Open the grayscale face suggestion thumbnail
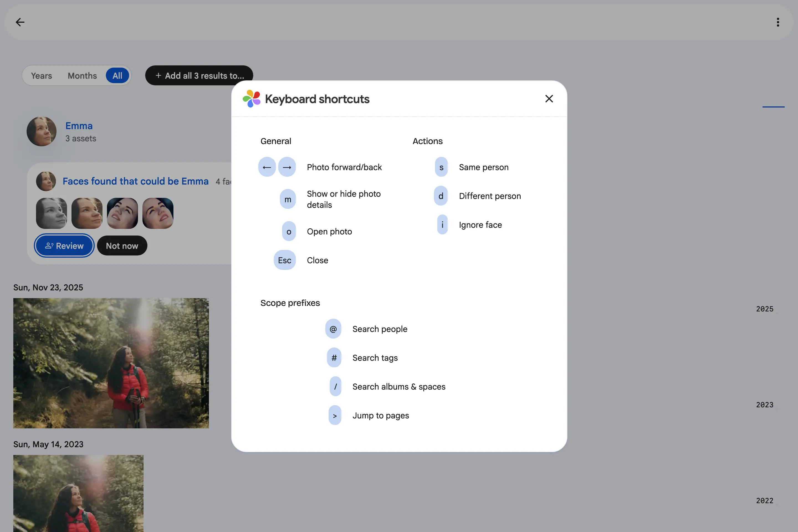The width and height of the screenshot is (798, 532). pyautogui.click(x=52, y=213)
